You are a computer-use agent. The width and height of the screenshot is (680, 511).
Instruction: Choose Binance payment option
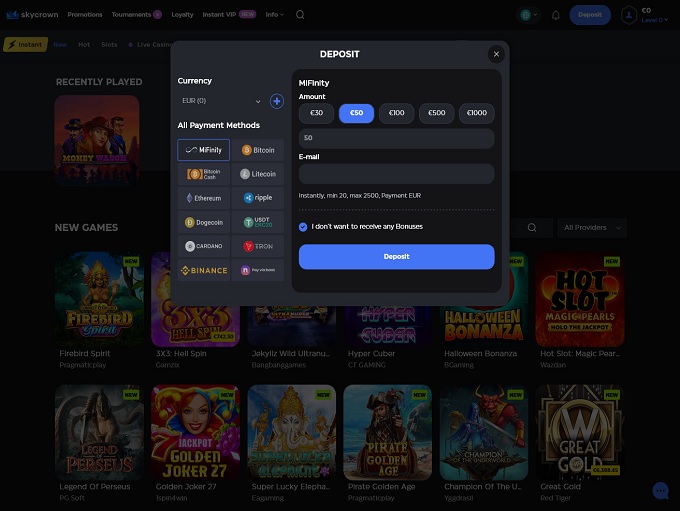[x=204, y=270]
